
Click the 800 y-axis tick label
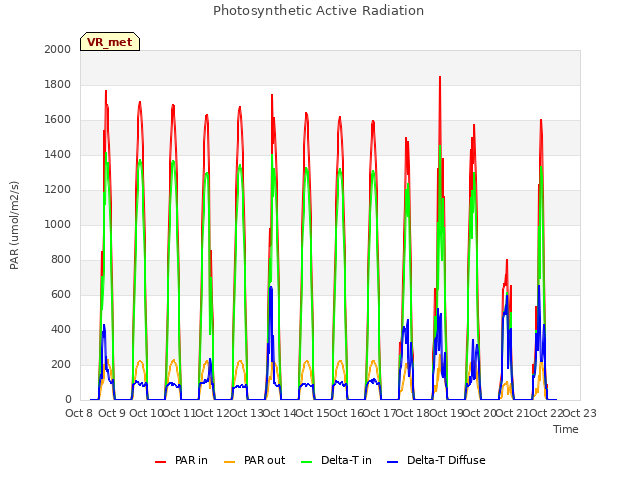61,260
